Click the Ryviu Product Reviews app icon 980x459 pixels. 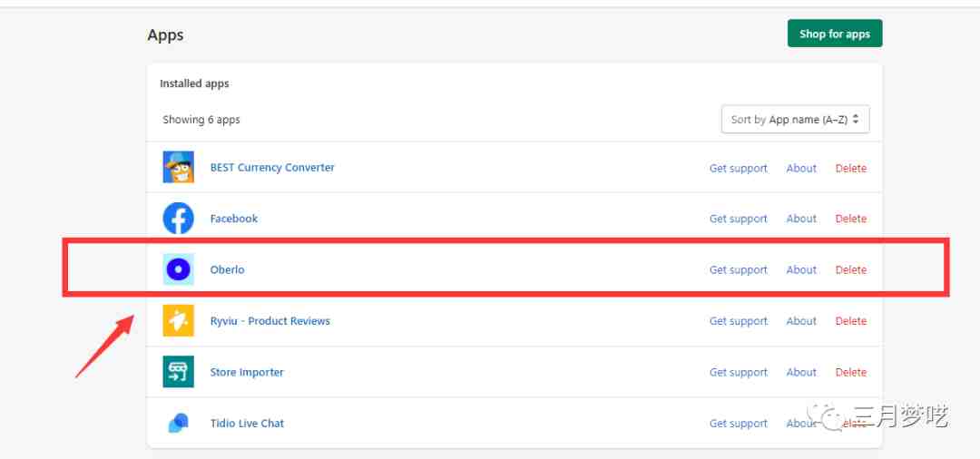pyautogui.click(x=178, y=321)
